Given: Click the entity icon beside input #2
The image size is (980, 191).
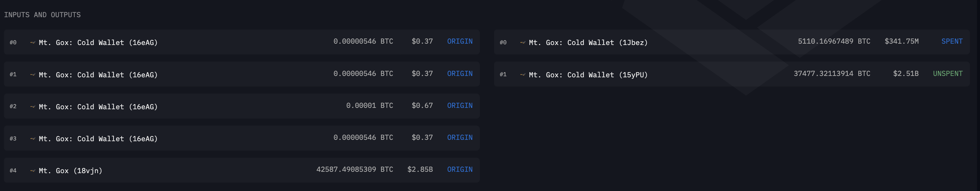Looking at the screenshot, I should click(x=32, y=106).
